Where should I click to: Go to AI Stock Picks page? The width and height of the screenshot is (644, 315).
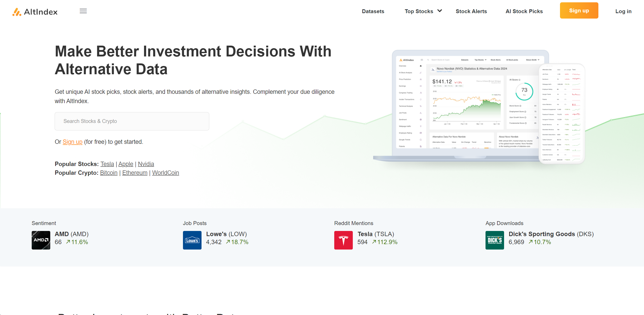tap(524, 11)
